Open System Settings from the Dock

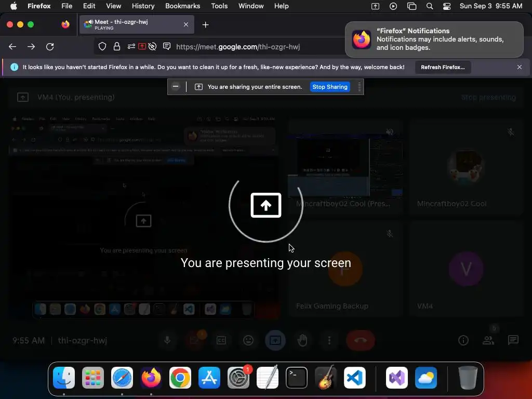[x=238, y=378]
